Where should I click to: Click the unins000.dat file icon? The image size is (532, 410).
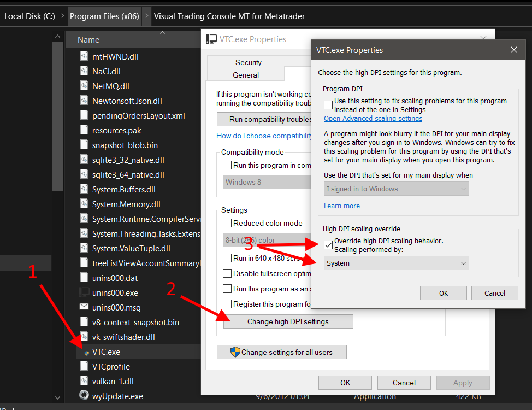[x=84, y=278]
